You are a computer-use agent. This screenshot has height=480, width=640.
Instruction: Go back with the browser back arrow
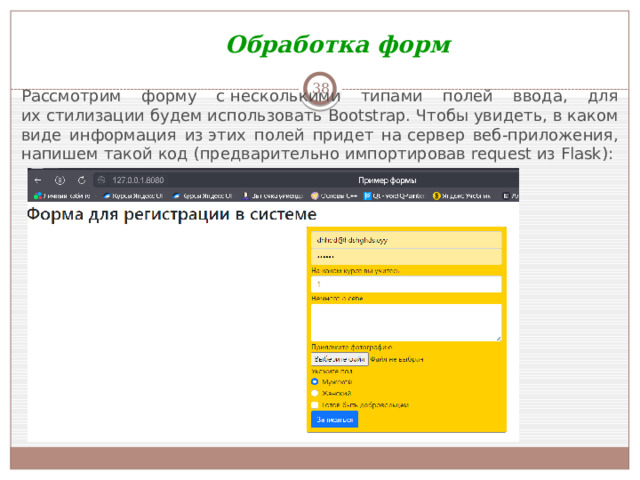38,180
